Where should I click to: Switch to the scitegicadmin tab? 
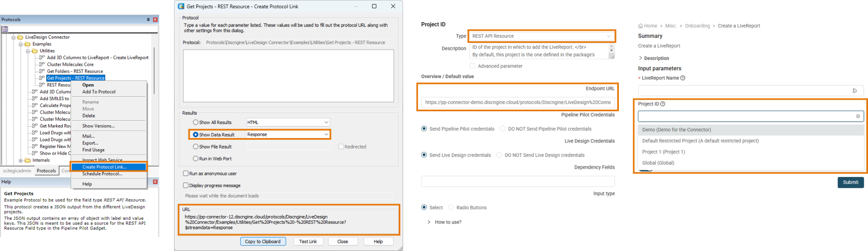point(18,171)
